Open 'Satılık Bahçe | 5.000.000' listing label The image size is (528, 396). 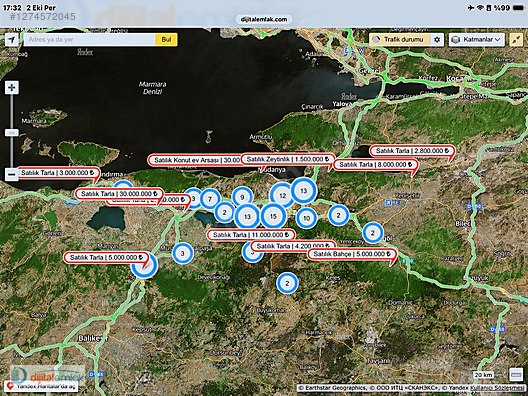352,254
